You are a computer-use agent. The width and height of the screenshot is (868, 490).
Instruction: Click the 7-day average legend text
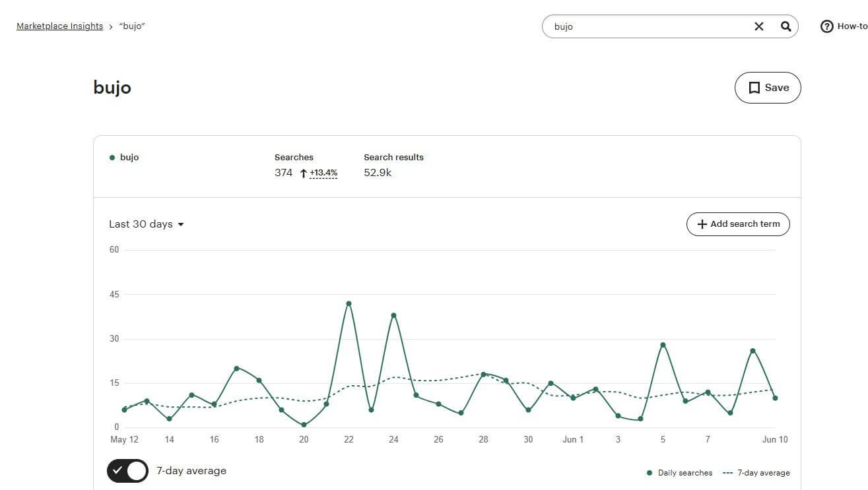pyautogui.click(x=764, y=473)
